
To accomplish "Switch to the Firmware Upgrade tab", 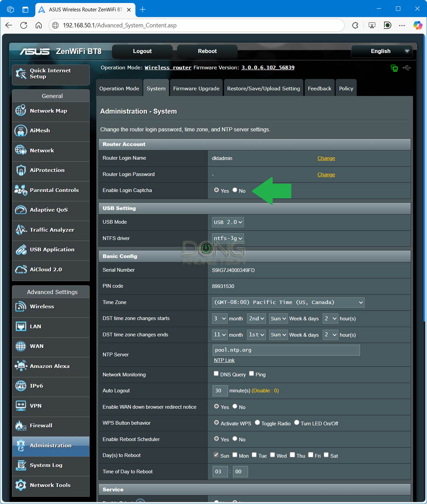I will pyautogui.click(x=196, y=88).
